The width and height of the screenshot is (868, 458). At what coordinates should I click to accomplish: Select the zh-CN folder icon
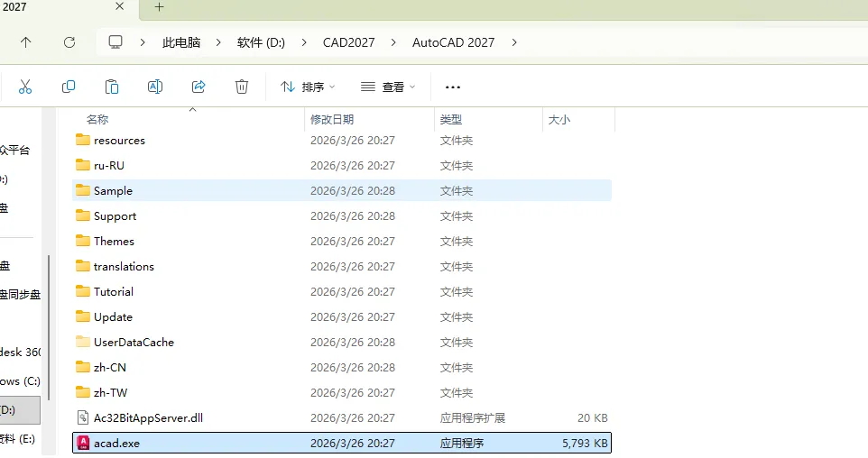click(82, 367)
